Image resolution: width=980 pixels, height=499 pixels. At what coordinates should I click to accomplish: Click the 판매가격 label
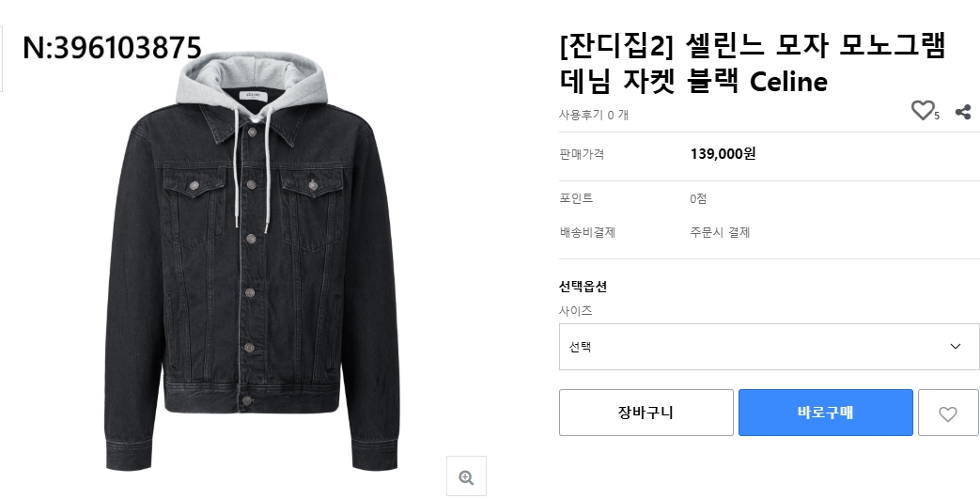582,154
